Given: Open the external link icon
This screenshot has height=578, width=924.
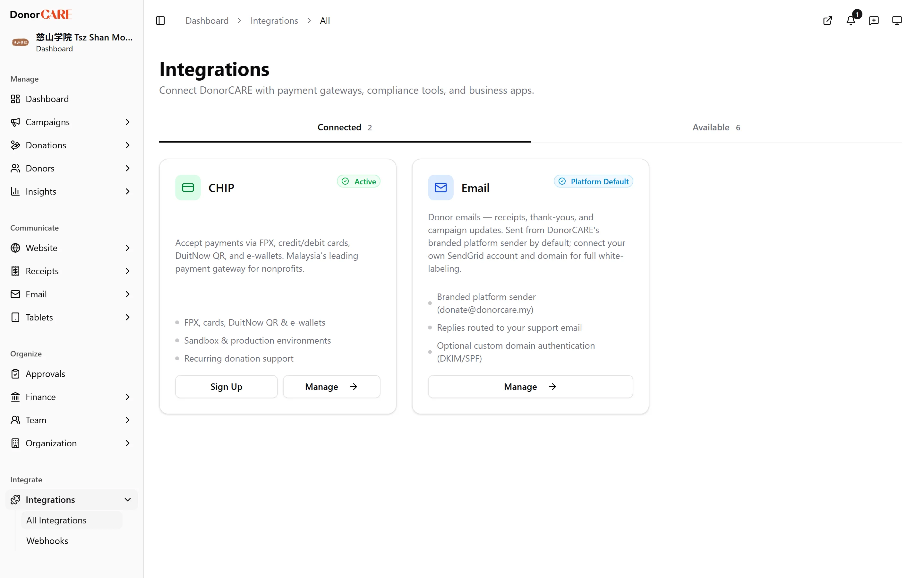Looking at the screenshot, I should click(827, 21).
